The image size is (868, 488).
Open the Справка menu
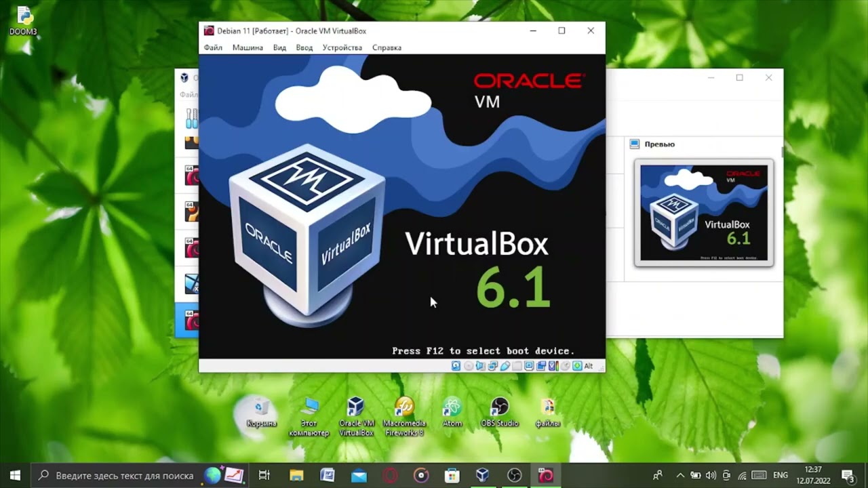(387, 47)
